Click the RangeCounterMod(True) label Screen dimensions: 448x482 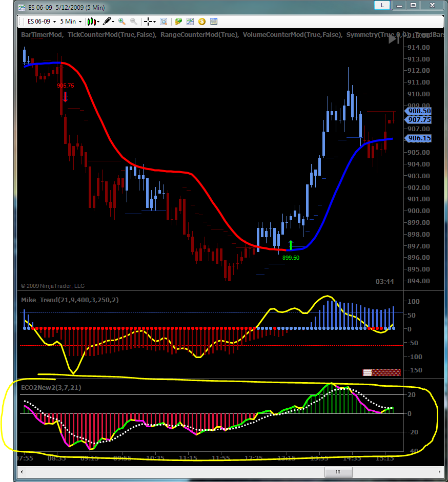pyautogui.click(x=199, y=34)
